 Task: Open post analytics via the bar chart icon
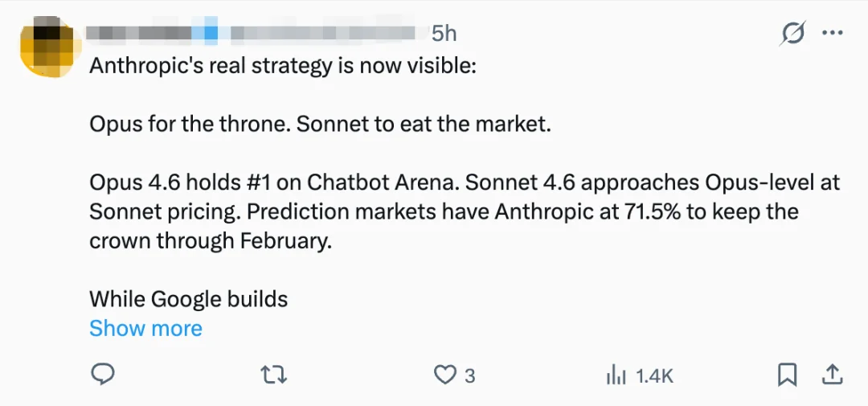coord(616,375)
